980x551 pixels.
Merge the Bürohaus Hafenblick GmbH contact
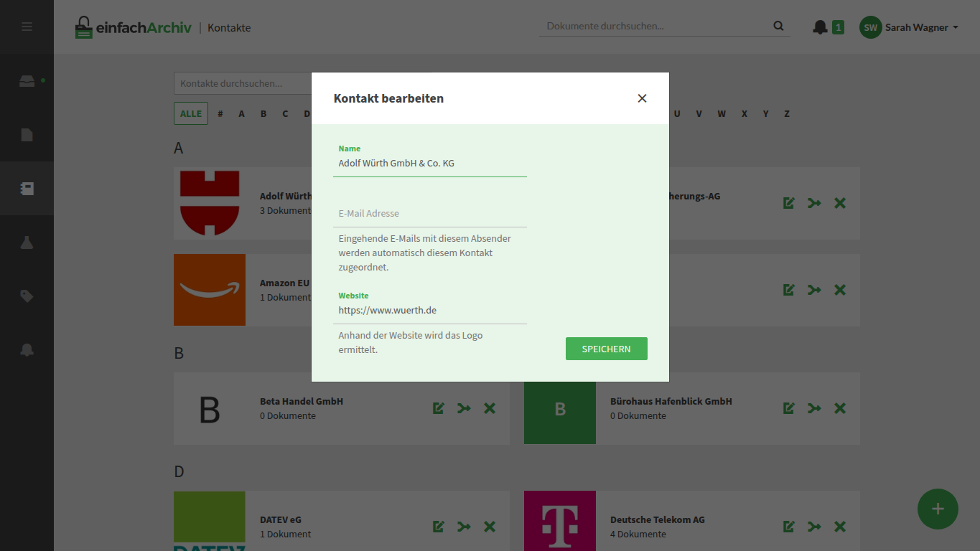point(814,408)
